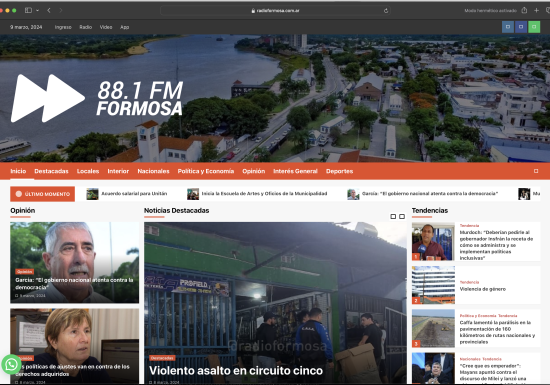Go back with Safari's back arrow

pos(49,10)
